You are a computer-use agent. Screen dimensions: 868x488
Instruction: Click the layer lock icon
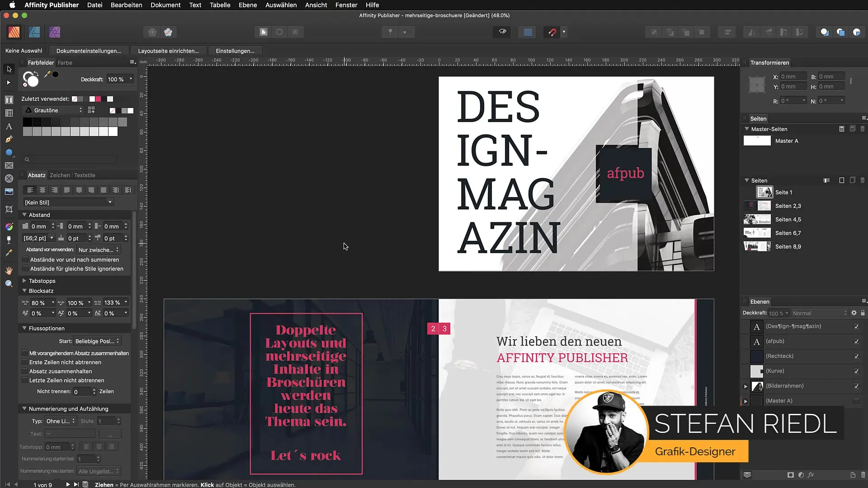[863, 313]
